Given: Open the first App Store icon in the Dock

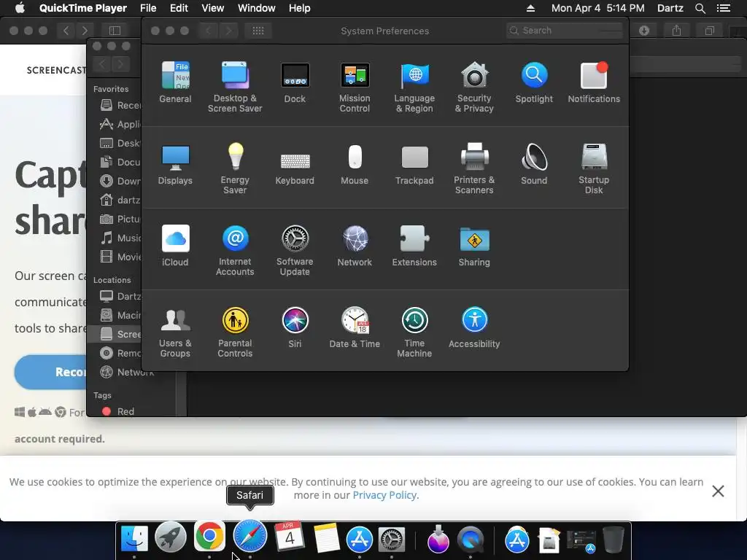Looking at the screenshot, I should click(x=359, y=539).
